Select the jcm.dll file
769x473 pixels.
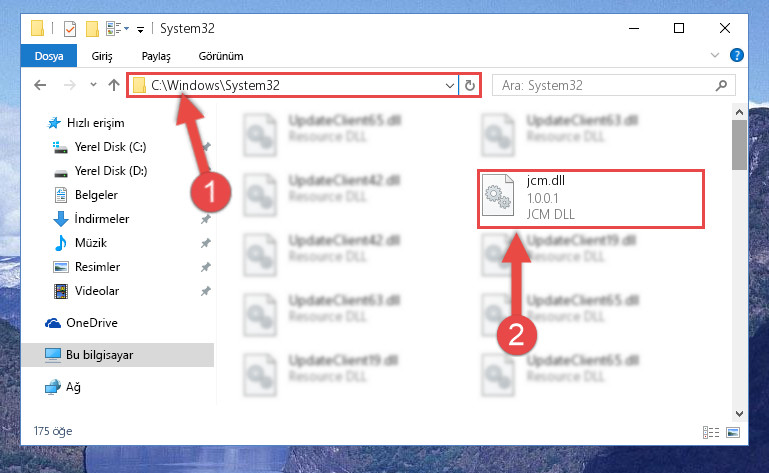[x=590, y=198]
